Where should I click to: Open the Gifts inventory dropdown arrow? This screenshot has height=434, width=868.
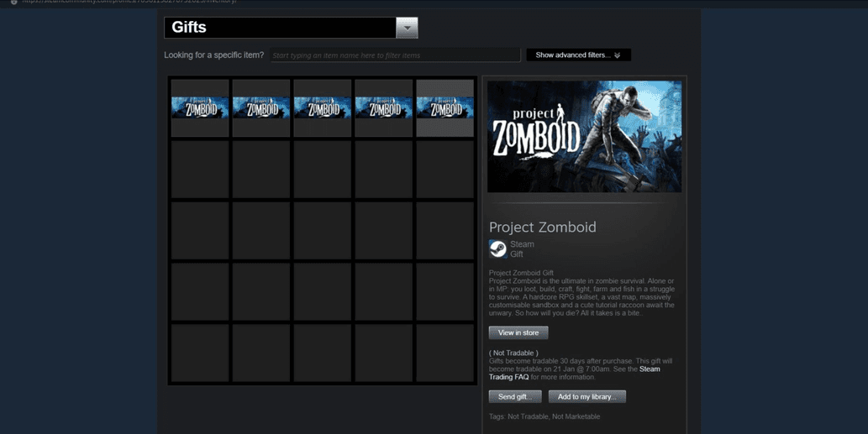click(407, 28)
